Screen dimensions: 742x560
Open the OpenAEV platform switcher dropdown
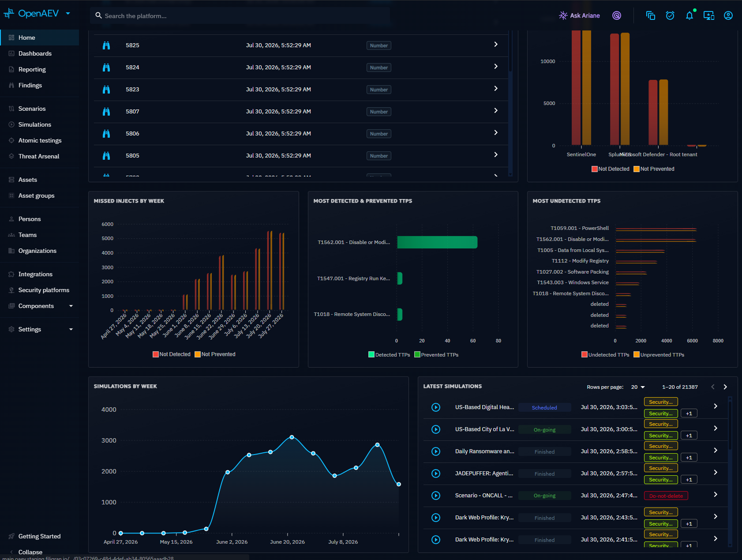[x=68, y=14]
